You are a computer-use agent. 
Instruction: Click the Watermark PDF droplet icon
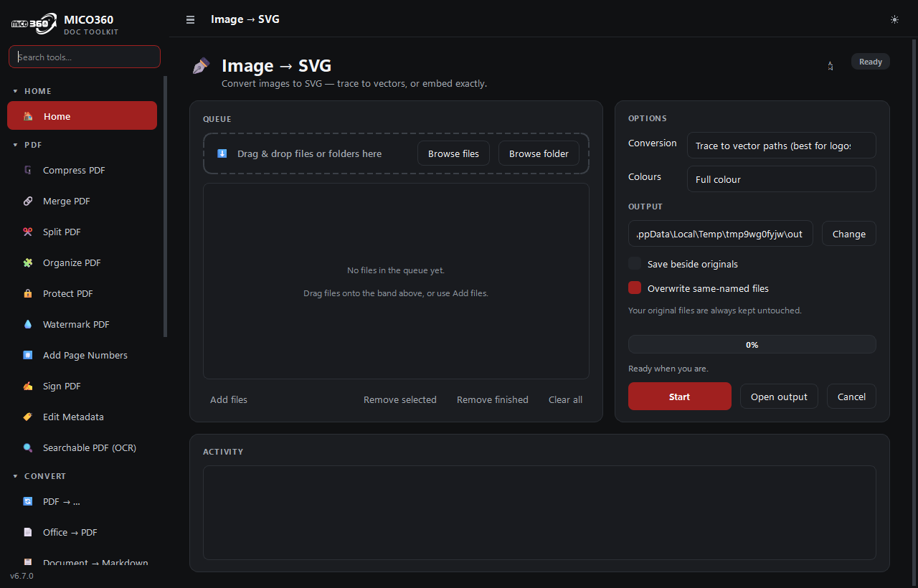click(x=28, y=325)
